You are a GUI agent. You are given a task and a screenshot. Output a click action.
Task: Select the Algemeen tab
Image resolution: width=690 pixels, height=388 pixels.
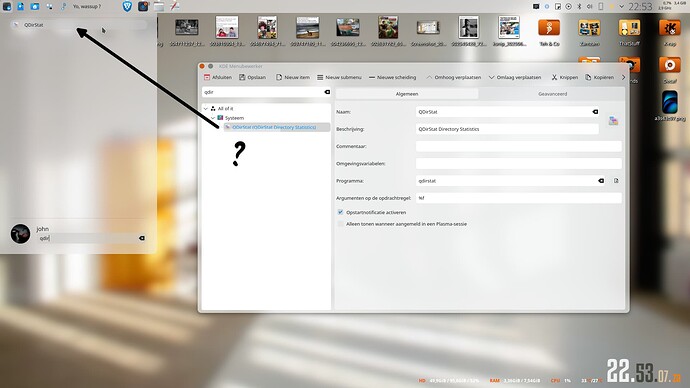[x=407, y=94]
